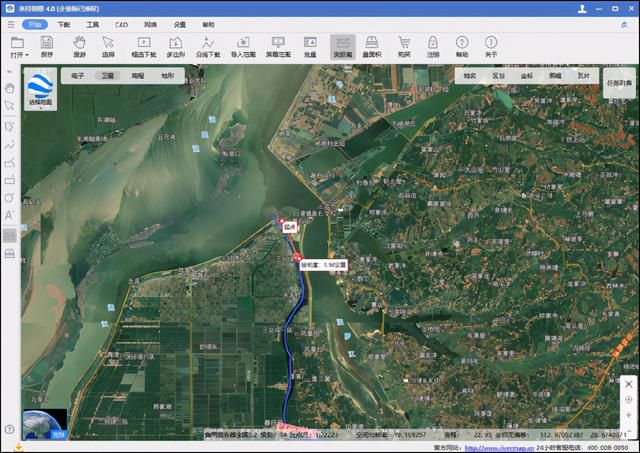640x453 pixels.
Task: Toggle the 区划 district boundary overlay
Action: point(498,76)
